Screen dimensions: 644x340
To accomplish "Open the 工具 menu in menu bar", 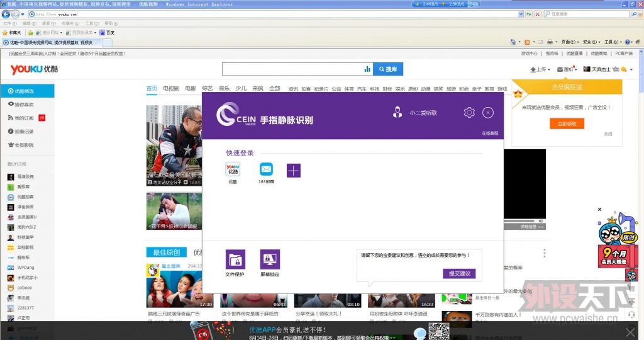I will pyautogui.click(x=92, y=23).
